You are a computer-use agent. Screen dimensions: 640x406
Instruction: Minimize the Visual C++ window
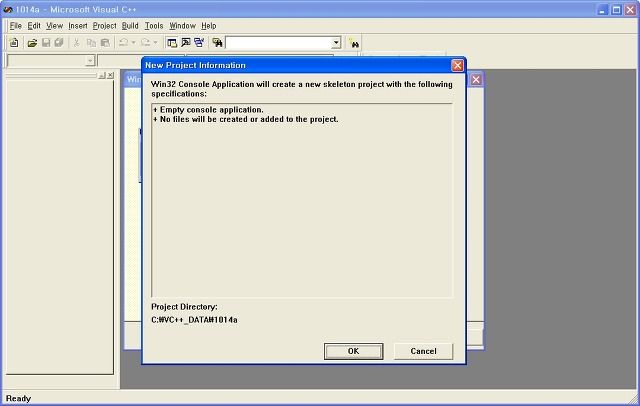603,9
